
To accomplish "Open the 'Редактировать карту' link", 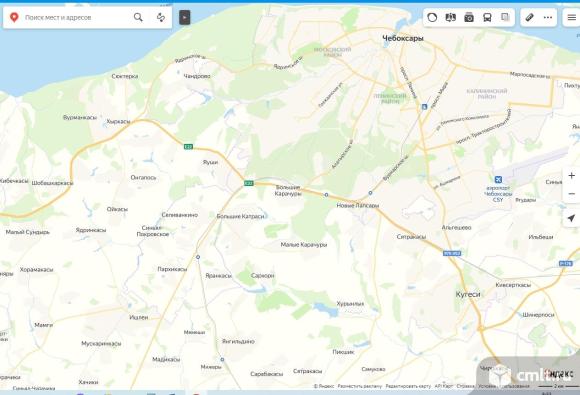I will click(408, 386).
